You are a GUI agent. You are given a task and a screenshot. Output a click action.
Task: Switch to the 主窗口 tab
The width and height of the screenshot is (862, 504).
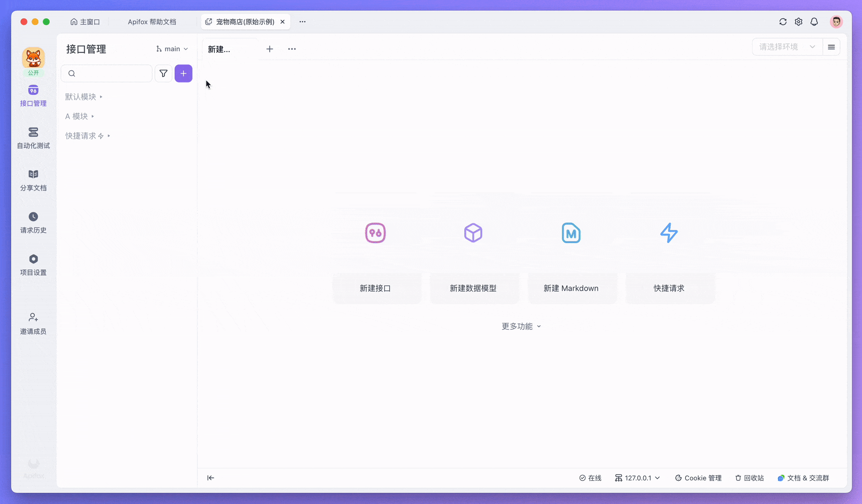pos(85,22)
